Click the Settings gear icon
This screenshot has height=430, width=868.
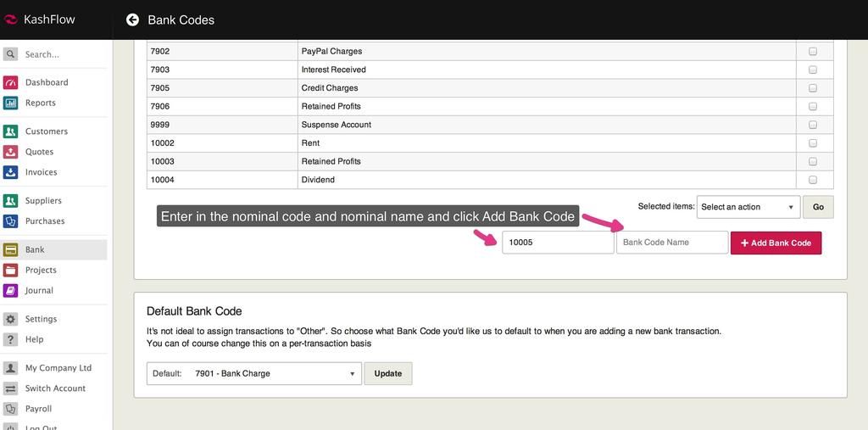click(x=10, y=319)
